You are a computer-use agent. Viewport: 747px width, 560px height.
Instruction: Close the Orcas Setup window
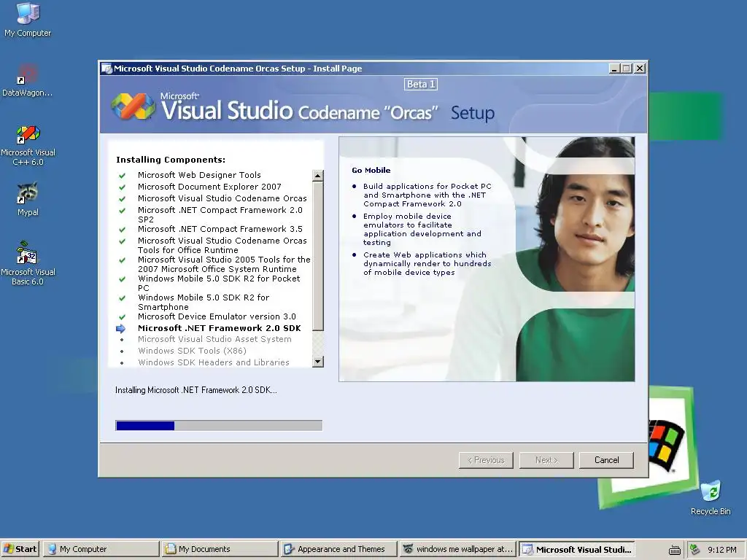coord(640,69)
